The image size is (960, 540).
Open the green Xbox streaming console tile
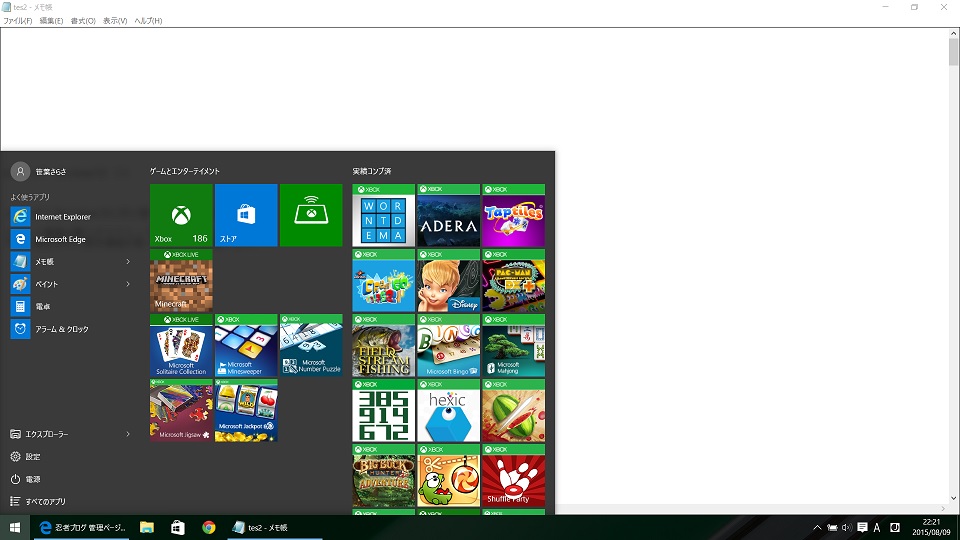(x=311, y=215)
